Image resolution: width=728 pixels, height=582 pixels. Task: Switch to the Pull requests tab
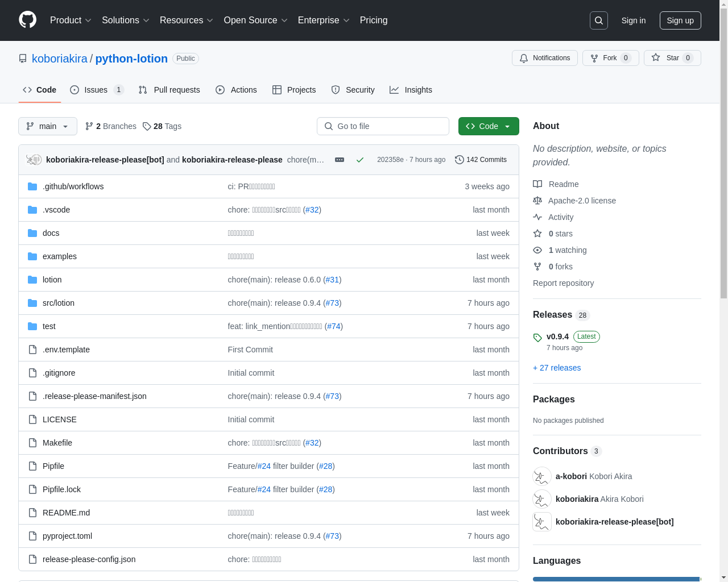169,90
